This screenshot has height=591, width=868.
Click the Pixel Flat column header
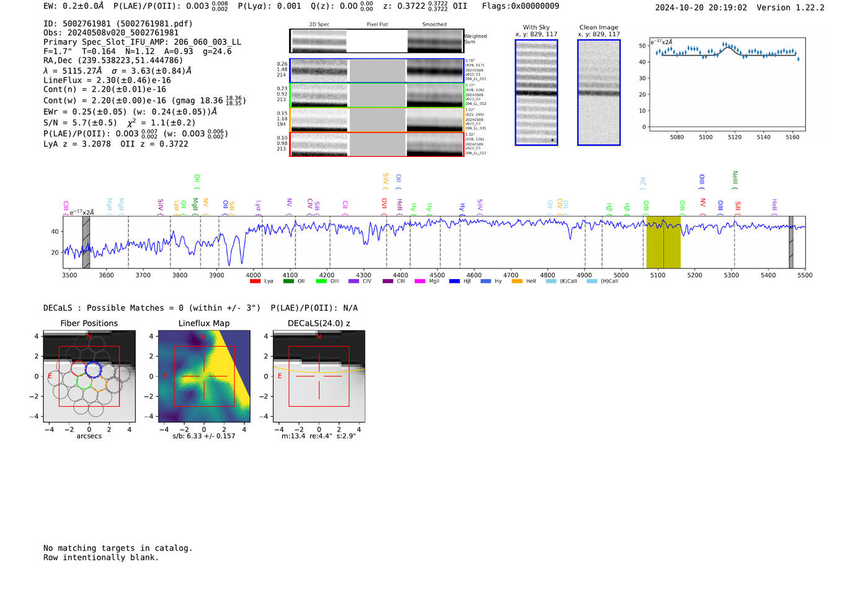[377, 25]
